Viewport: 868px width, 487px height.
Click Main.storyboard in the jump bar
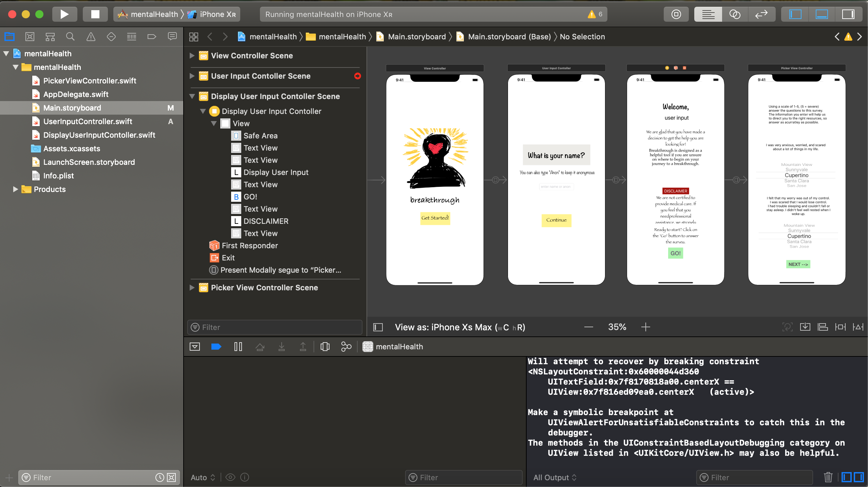pos(416,37)
